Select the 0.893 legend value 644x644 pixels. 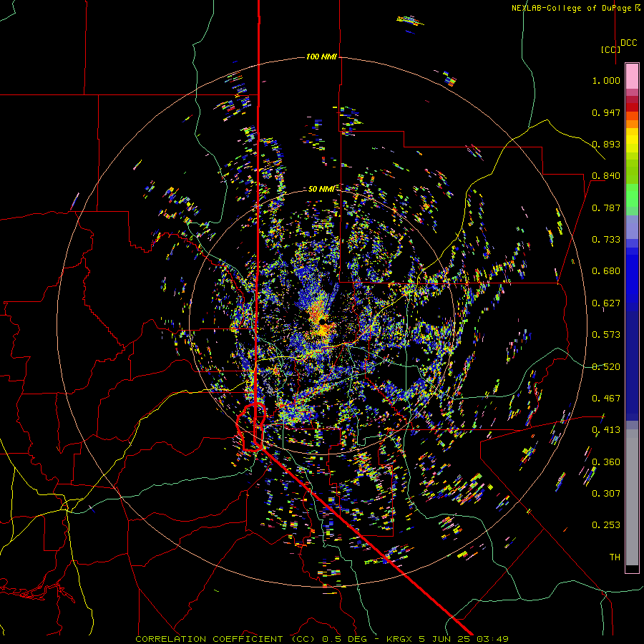click(606, 144)
